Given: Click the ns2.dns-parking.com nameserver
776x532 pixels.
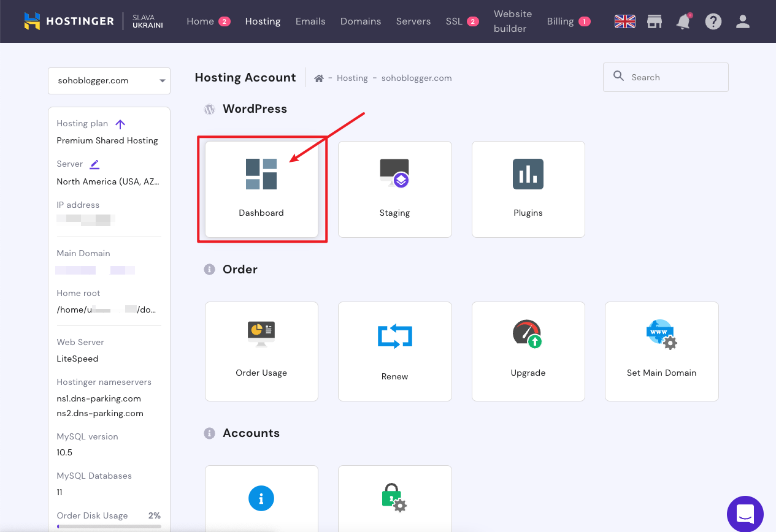Looking at the screenshot, I should (100, 414).
